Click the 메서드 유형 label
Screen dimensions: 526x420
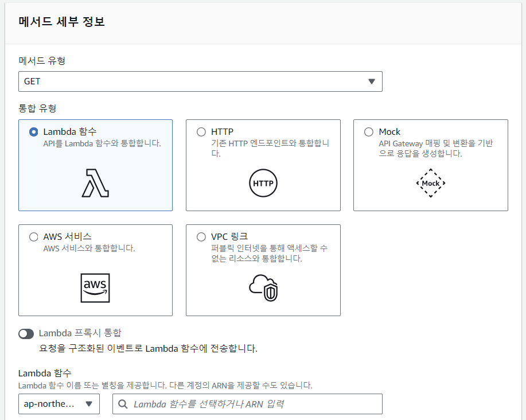coord(42,61)
